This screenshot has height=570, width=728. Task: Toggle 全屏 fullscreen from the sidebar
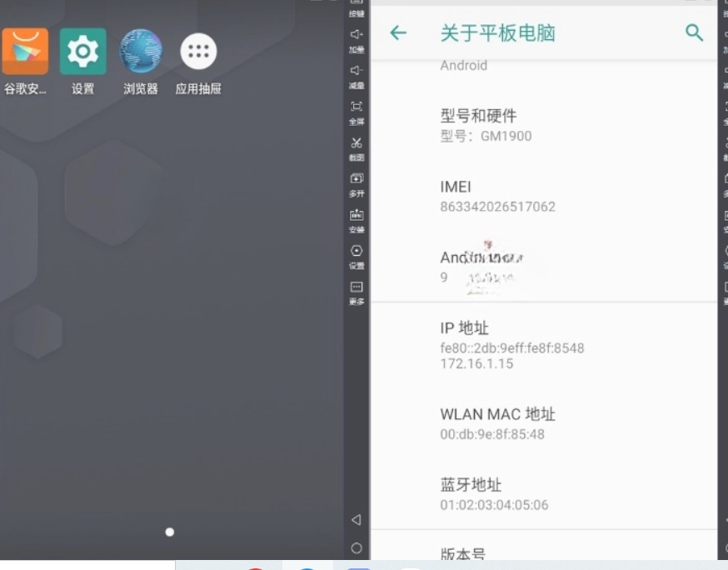click(x=357, y=110)
